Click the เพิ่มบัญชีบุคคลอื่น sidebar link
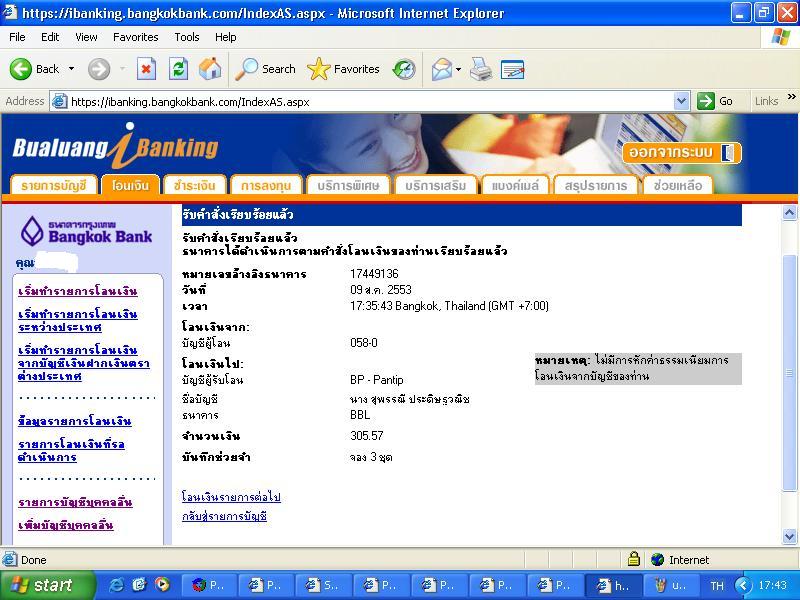 tap(66, 525)
